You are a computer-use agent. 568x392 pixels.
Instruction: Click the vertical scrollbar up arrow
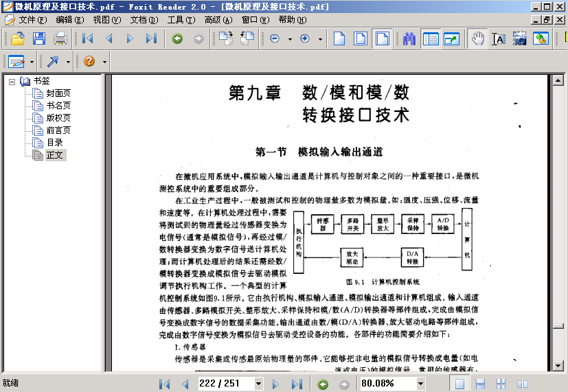click(x=558, y=80)
